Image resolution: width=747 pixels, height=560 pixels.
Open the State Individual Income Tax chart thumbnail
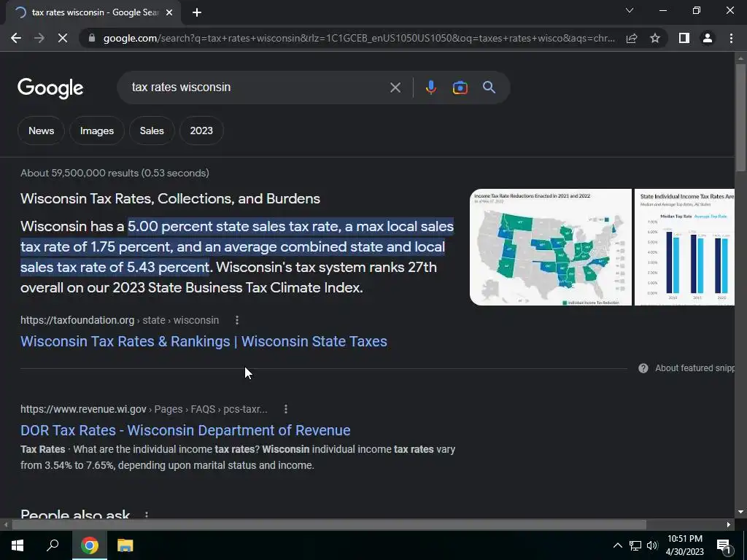coord(684,247)
